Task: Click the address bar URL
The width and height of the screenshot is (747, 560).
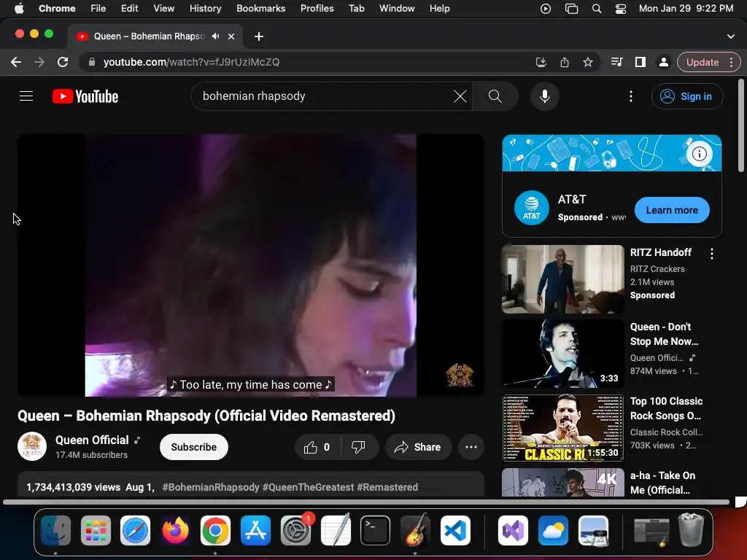Action: pyautogui.click(x=192, y=62)
